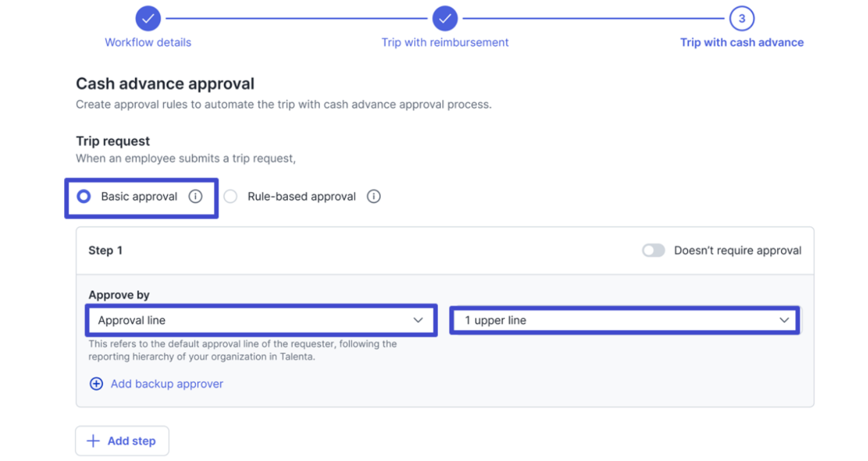Click chevron arrow on Approval line field

[x=418, y=320]
